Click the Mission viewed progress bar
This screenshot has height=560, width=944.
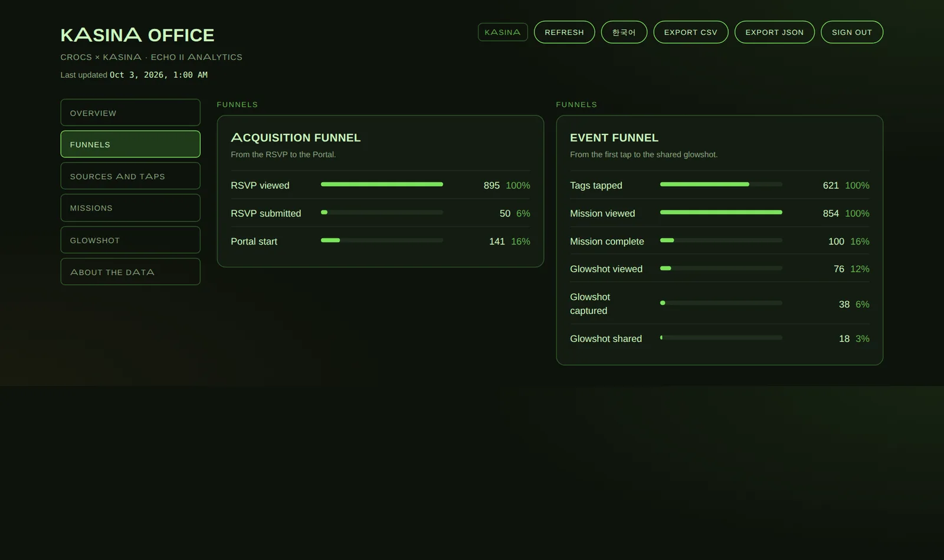click(x=721, y=212)
